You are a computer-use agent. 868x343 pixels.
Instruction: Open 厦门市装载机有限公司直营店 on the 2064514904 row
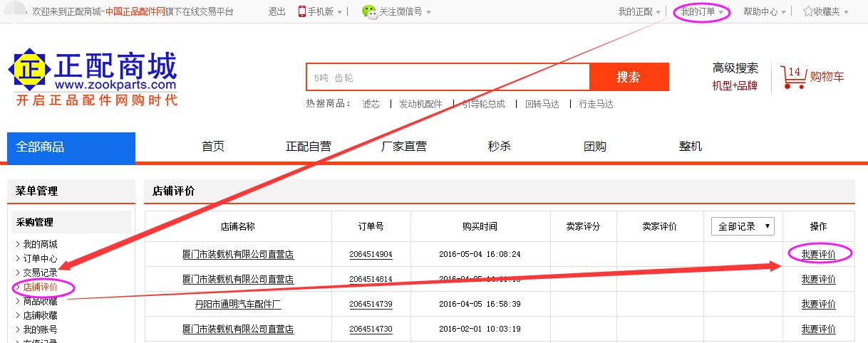pyautogui.click(x=238, y=254)
